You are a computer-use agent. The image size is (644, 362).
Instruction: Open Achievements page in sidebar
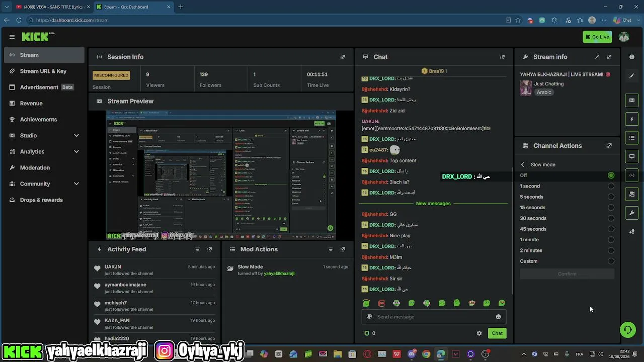coord(44,120)
